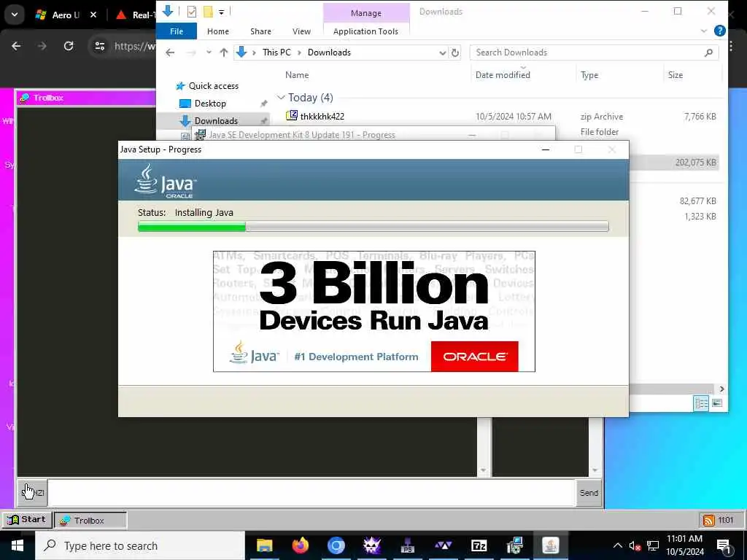Click the Trollbox nickname button

click(x=32, y=492)
